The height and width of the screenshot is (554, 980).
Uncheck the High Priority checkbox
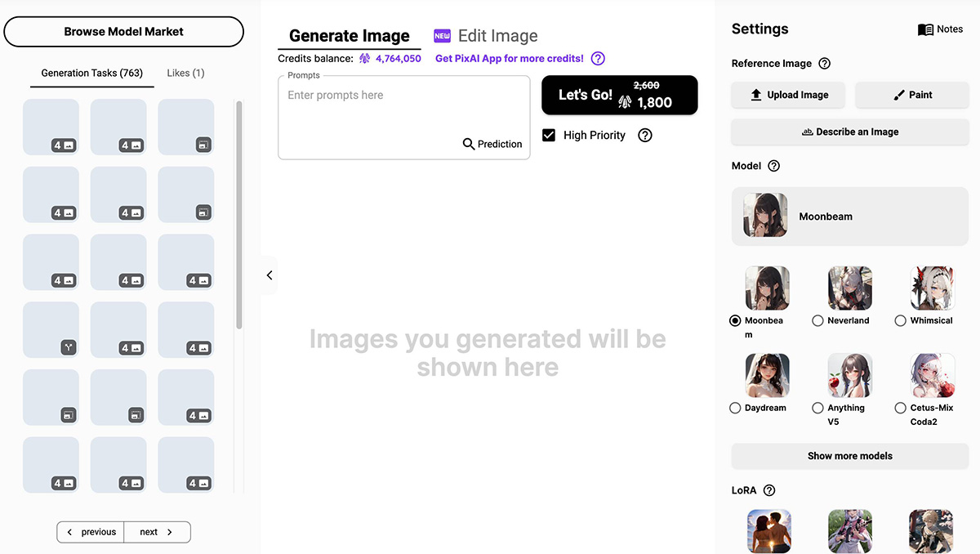[549, 136]
